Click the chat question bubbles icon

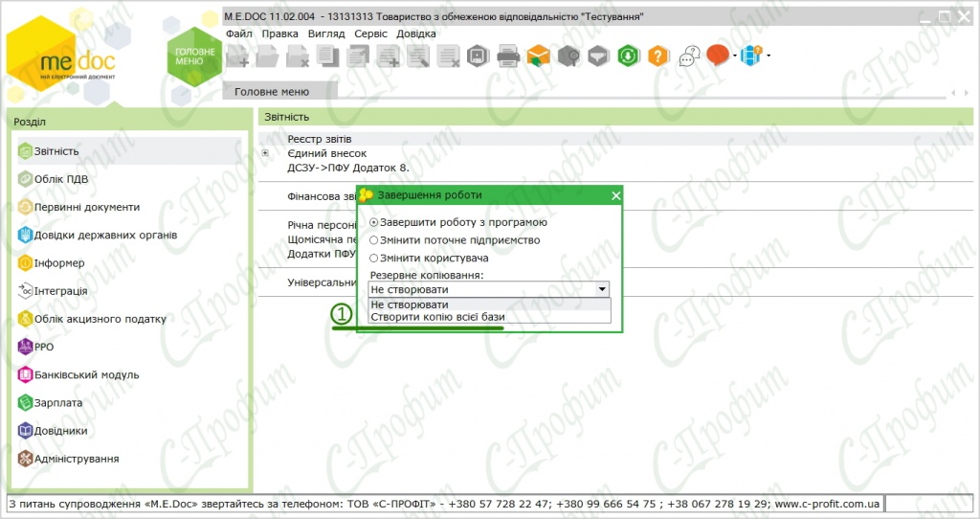pos(689,56)
